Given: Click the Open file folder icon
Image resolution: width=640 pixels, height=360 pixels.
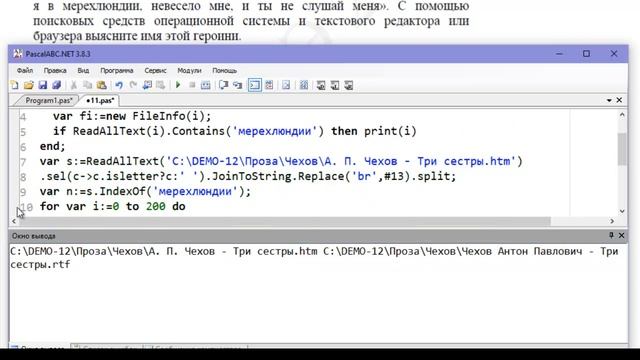Looking at the screenshot, I should coord(29,85).
